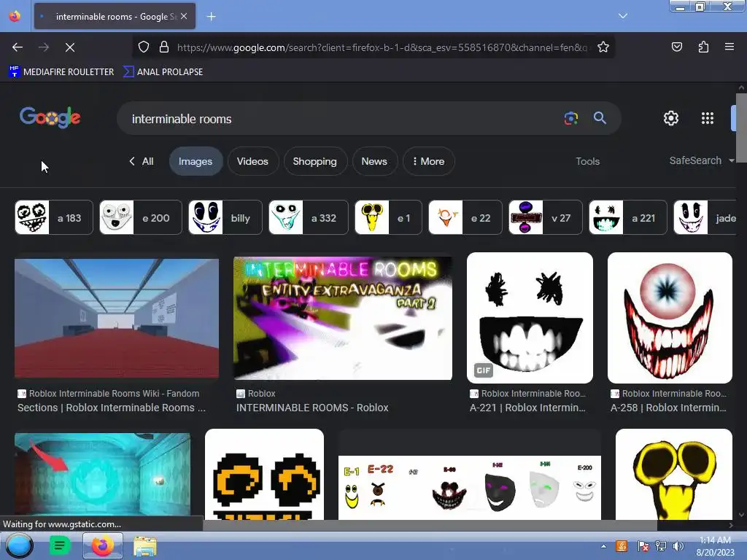Open the Sections room image thumbnail

[x=117, y=318]
